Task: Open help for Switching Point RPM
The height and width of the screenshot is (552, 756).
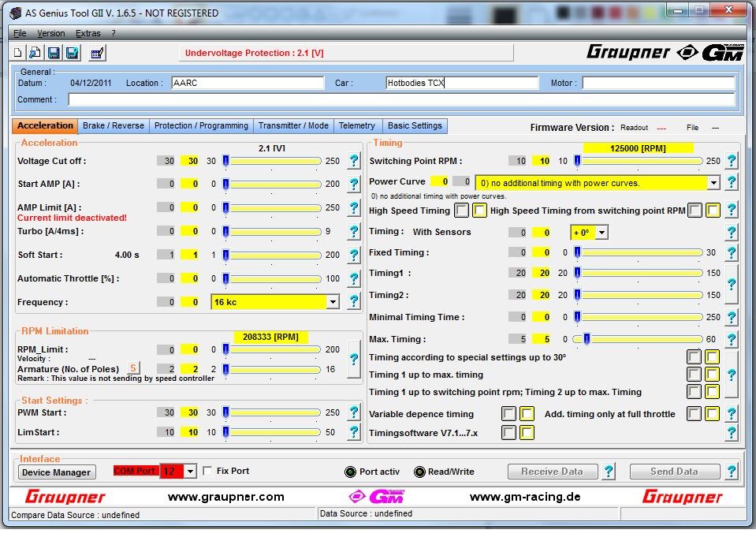Action: pos(732,161)
